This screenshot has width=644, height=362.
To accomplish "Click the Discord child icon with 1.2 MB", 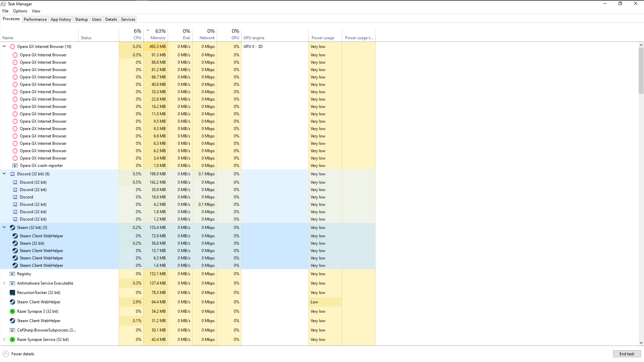I will pos(15,219).
